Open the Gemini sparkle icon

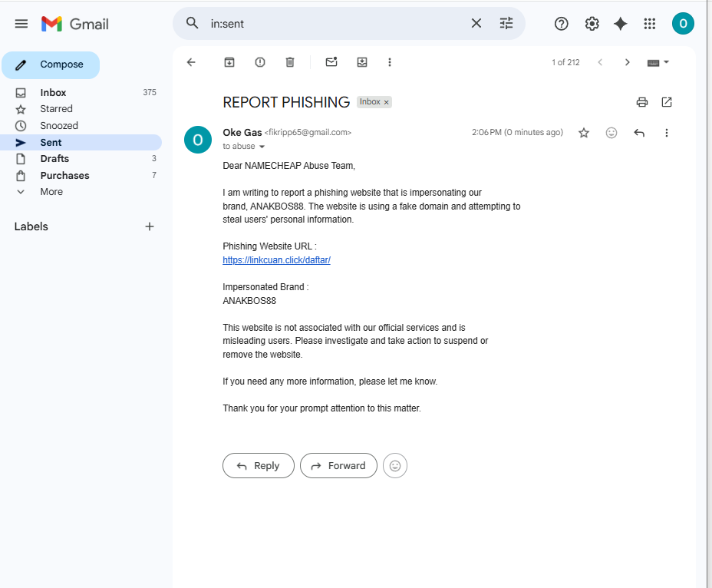coord(620,24)
